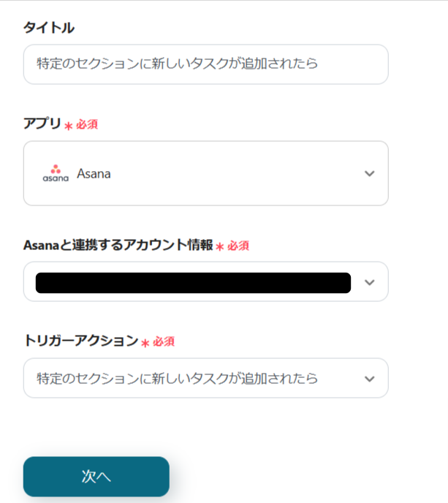This screenshot has height=503, width=448.
Task: Click the red asterisk beside account information label
Action: (x=220, y=247)
